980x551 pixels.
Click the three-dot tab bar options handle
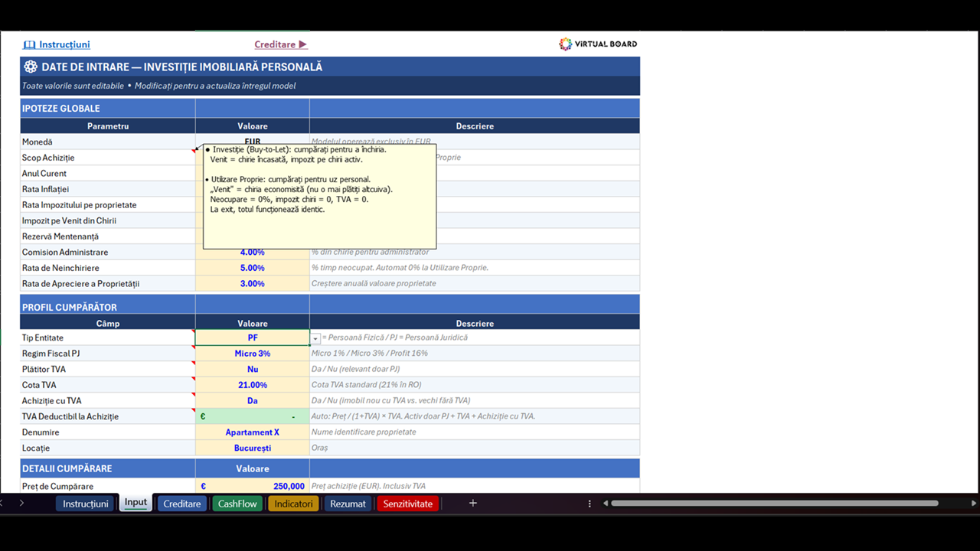coord(590,504)
